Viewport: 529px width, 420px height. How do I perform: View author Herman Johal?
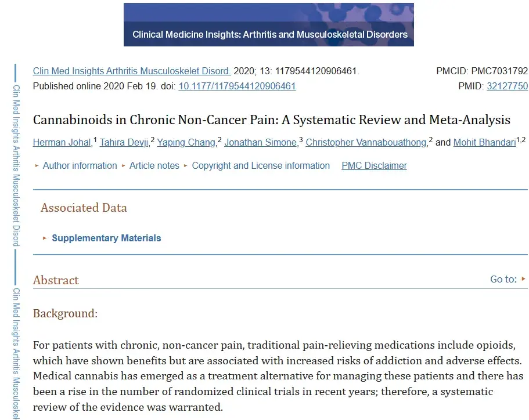click(x=62, y=143)
